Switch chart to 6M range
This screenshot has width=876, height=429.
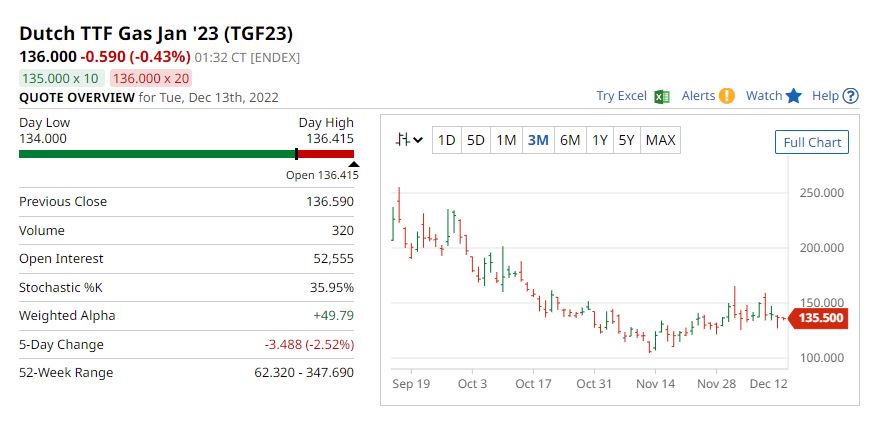point(570,140)
